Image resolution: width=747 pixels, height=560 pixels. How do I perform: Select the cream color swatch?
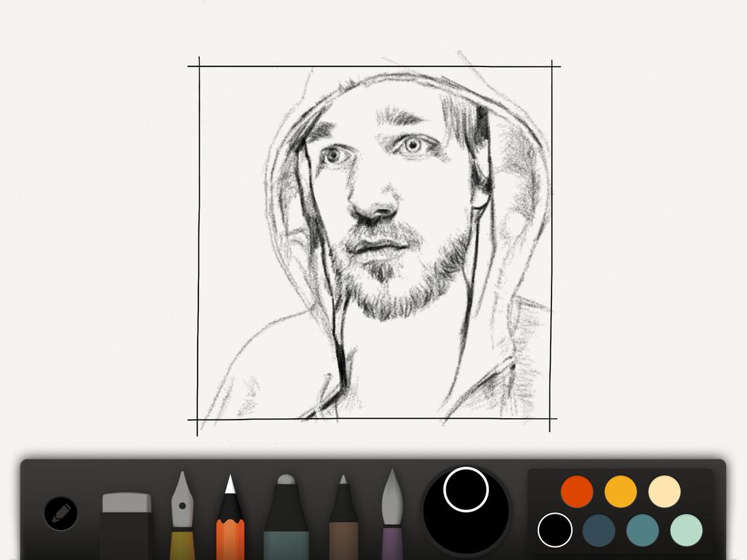pos(663,490)
